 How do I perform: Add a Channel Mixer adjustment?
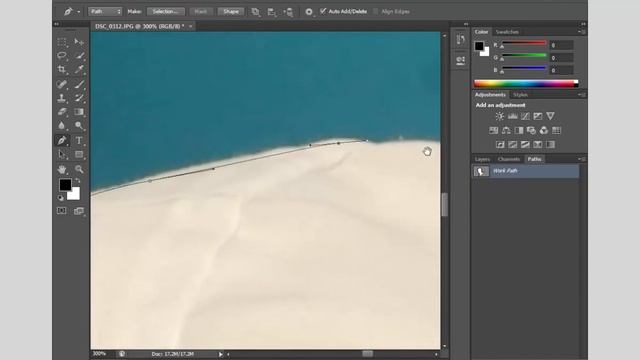[544, 131]
